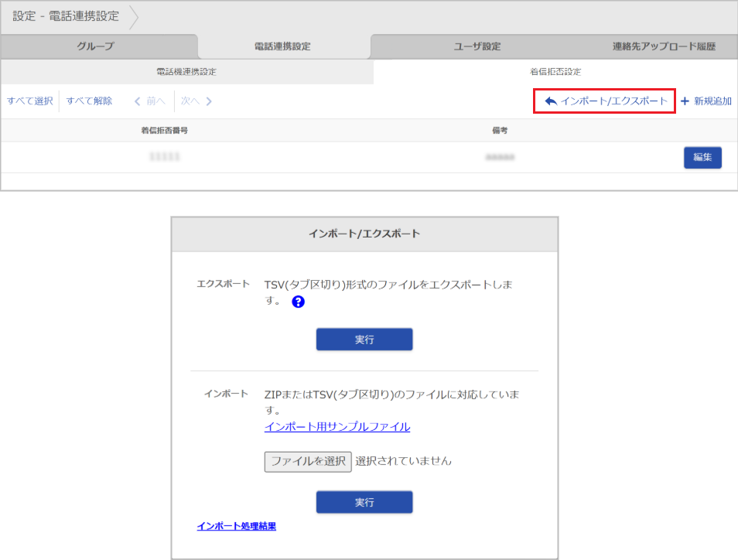Click the 編集 button on the list row
The width and height of the screenshot is (738, 560).
tap(702, 157)
